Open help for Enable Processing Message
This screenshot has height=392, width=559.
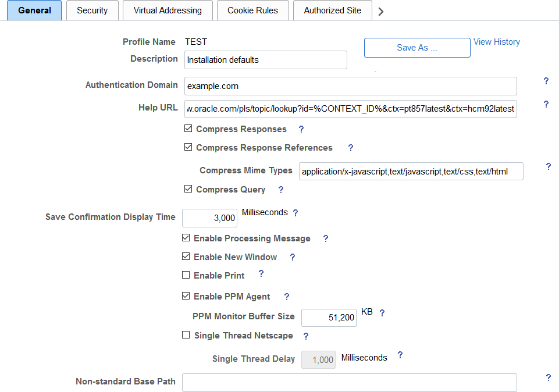(x=325, y=238)
